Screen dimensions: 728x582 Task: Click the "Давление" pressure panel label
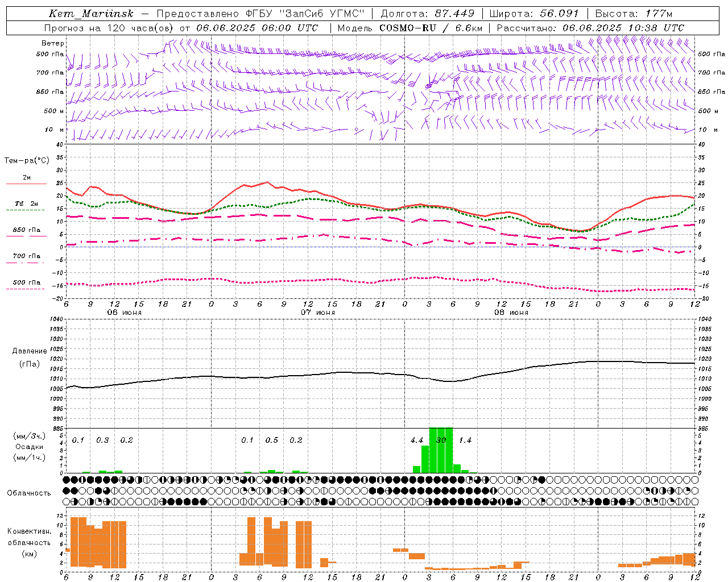30,351
